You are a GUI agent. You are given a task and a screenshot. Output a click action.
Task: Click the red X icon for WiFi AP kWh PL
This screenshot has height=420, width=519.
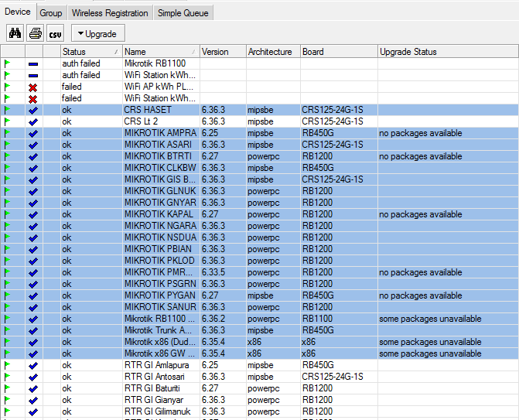(33, 87)
